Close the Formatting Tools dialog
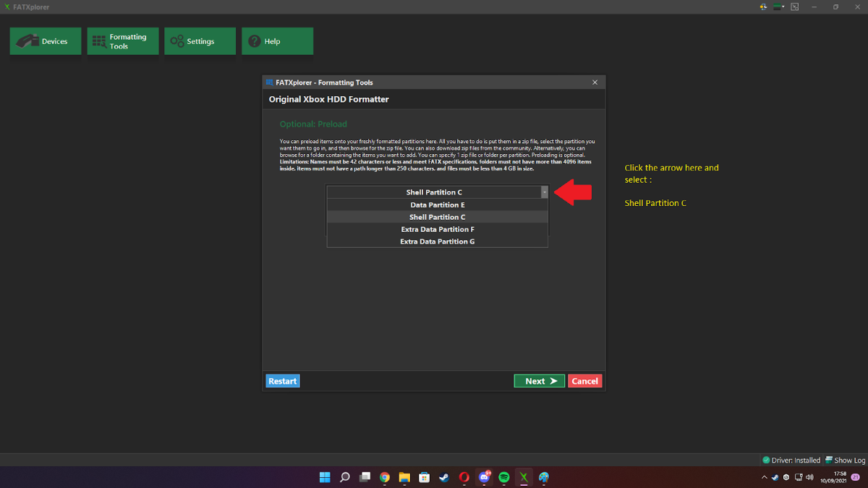The height and width of the screenshot is (488, 868). [x=595, y=82]
